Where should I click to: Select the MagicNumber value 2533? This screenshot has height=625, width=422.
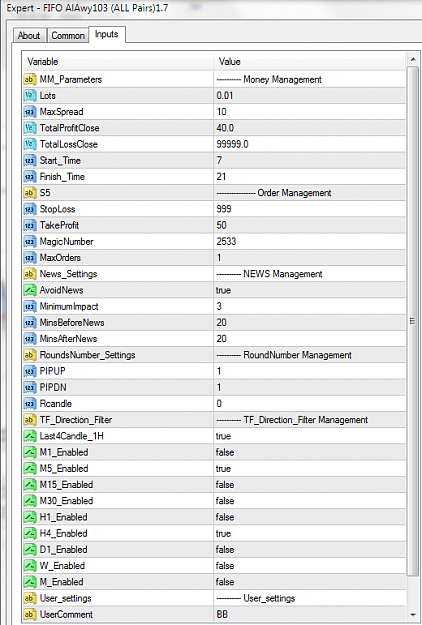pyautogui.click(x=226, y=242)
